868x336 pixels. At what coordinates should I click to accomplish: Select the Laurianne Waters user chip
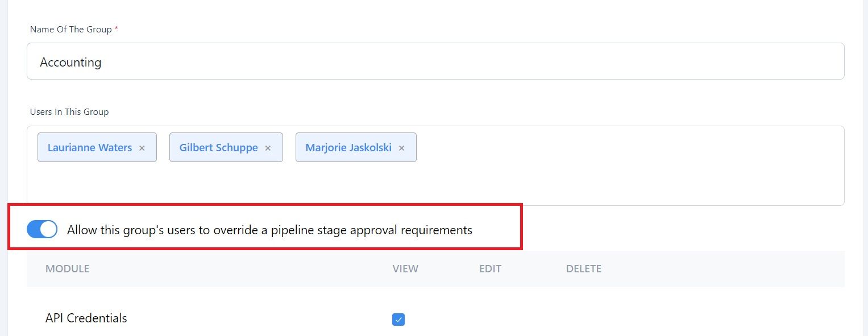[x=97, y=147]
